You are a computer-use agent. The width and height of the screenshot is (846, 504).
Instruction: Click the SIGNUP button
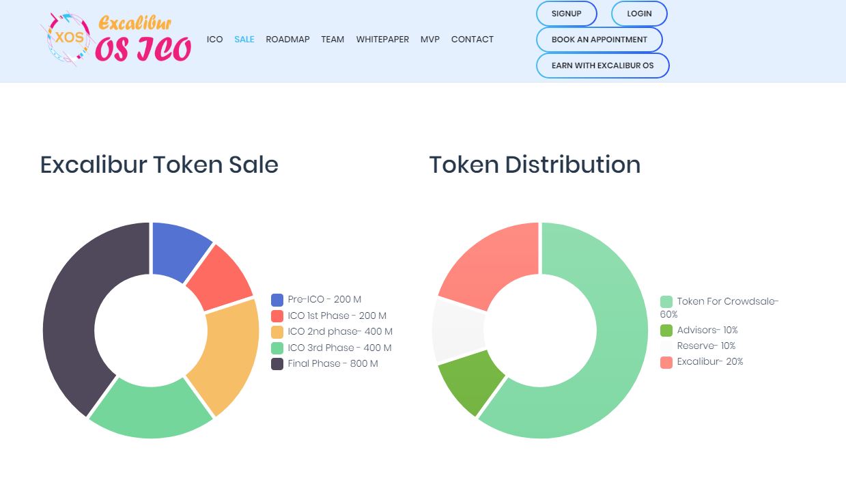pyautogui.click(x=567, y=14)
